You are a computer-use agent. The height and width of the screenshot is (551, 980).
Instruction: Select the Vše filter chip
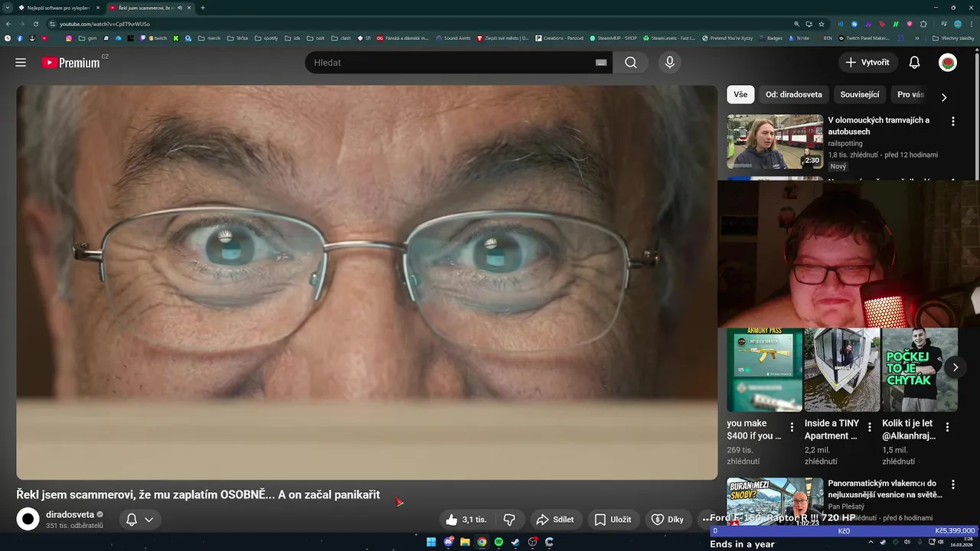click(740, 95)
